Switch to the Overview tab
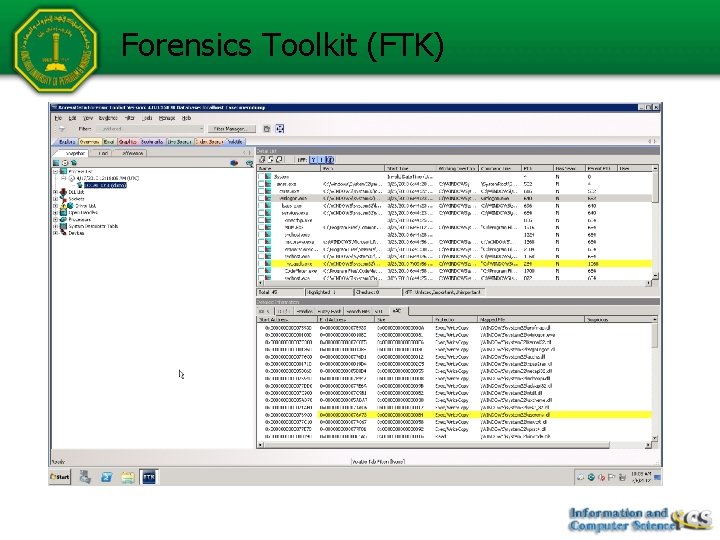Screen dimensions: 720x540 [90, 142]
